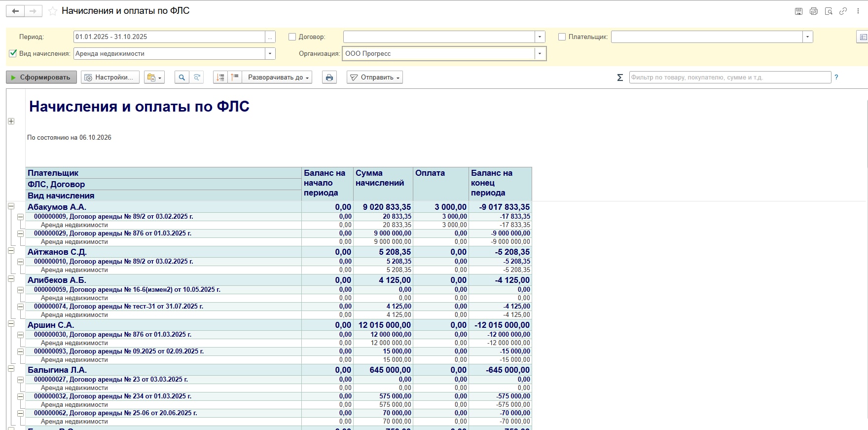The height and width of the screenshot is (430, 868).
Task: Open the Договор field dropdown arrow
Action: 540,37
